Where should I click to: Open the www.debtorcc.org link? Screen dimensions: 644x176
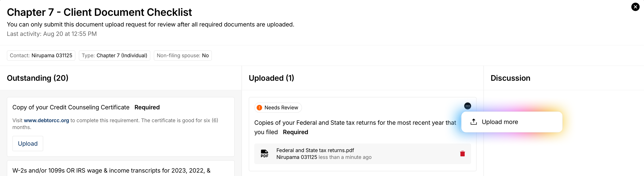click(x=46, y=120)
